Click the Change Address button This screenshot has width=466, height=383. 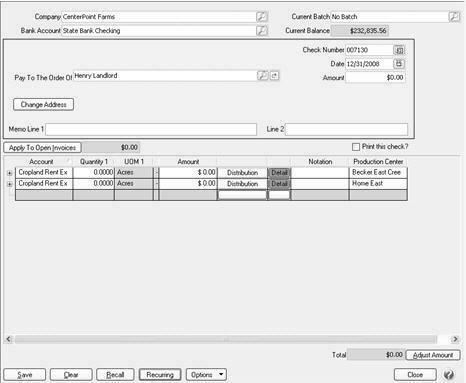tap(43, 104)
